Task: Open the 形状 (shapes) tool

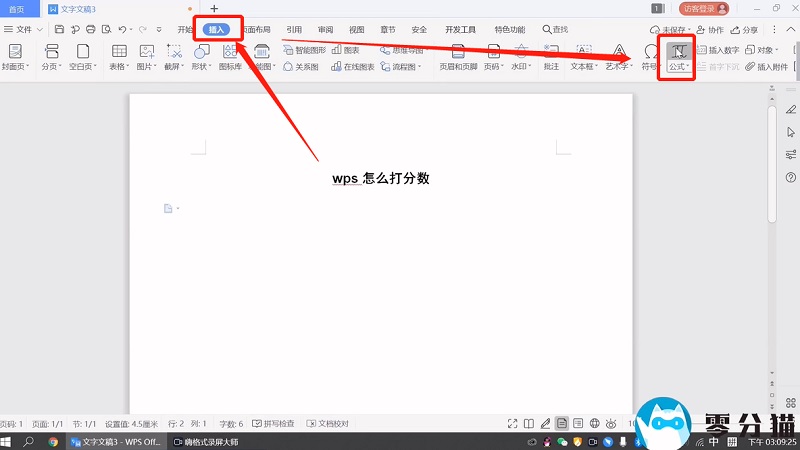Action: click(x=201, y=56)
